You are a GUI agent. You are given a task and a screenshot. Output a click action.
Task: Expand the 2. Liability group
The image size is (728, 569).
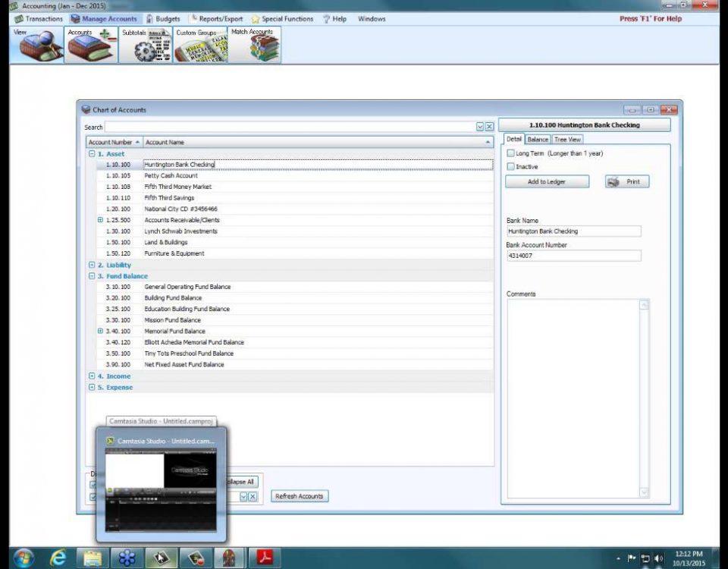pos(92,266)
